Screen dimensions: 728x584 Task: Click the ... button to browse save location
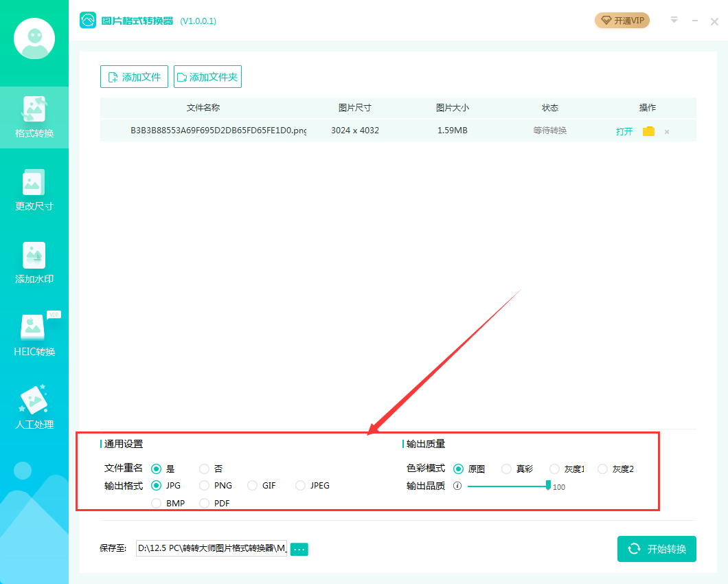299,549
